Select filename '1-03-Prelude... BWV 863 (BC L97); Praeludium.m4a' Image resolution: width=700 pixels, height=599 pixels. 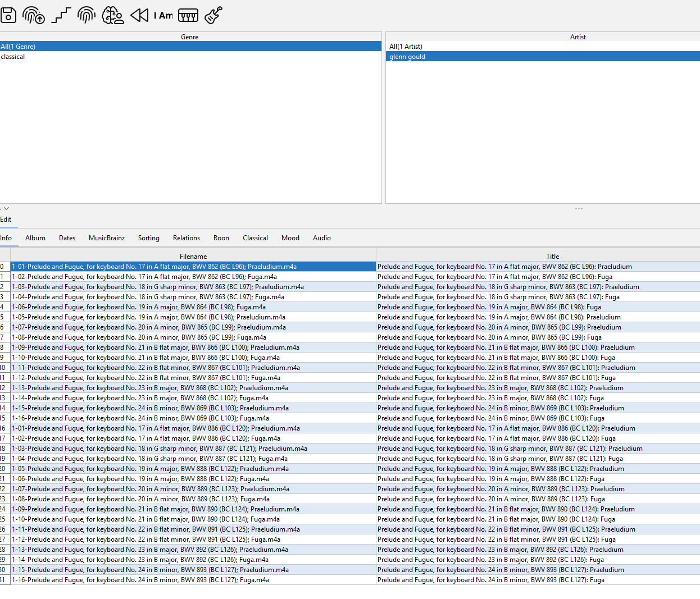click(x=193, y=287)
